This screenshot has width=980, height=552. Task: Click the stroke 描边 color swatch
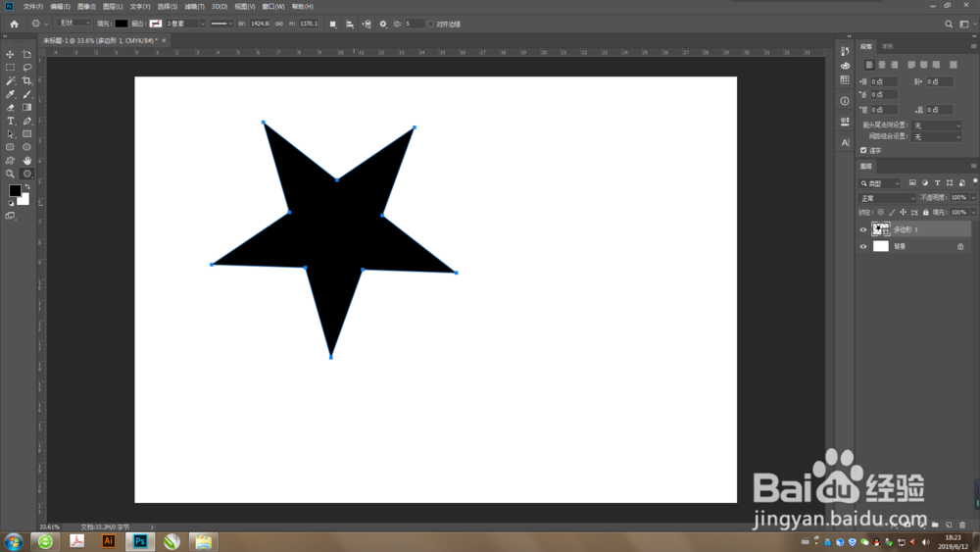(x=156, y=24)
